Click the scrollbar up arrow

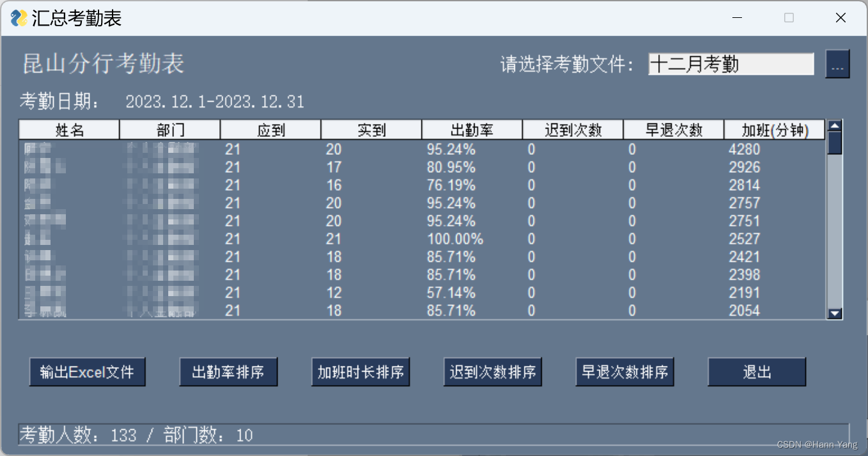coord(835,126)
